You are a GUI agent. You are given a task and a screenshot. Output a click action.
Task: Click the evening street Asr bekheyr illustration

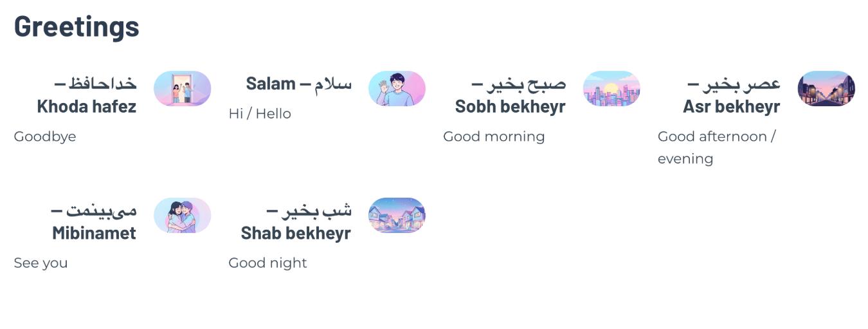[x=826, y=88]
